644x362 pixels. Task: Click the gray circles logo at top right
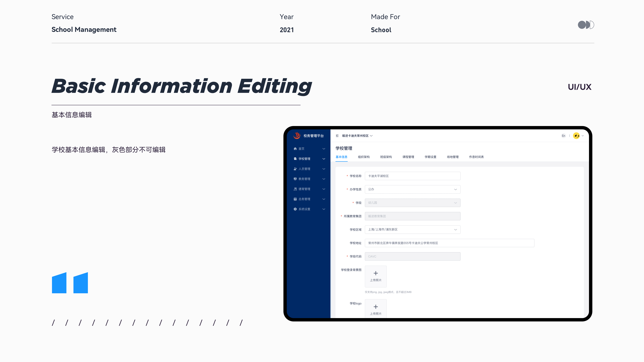(586, 25)
